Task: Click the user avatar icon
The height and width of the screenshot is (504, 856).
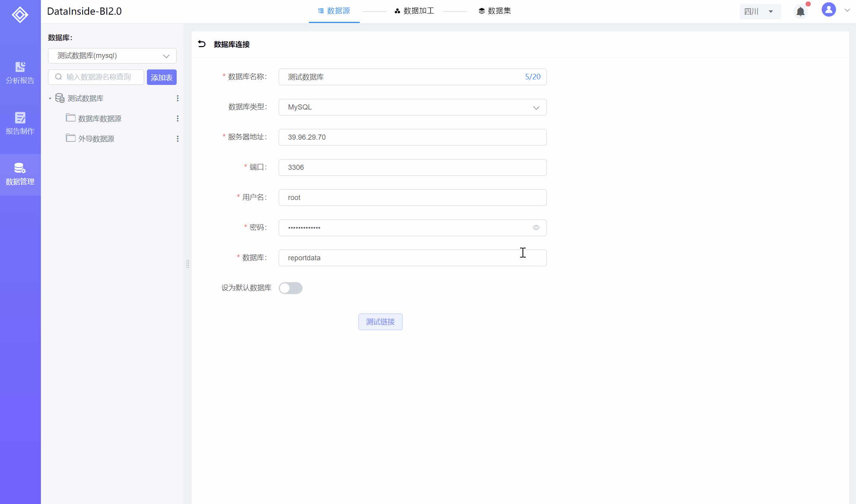Action: coord(829,10)
